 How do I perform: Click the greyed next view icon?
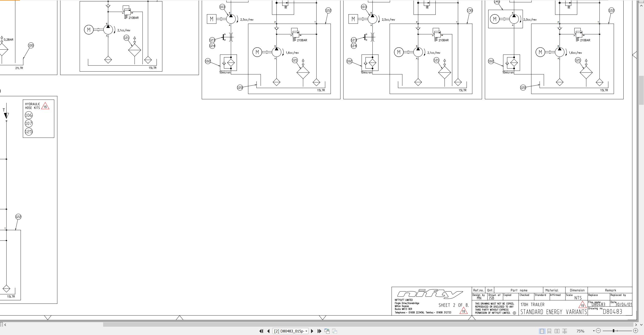coord(335,331)
